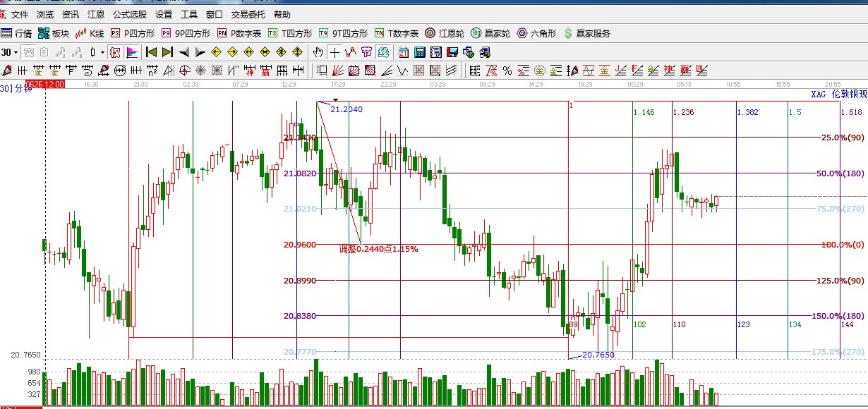
Task: Open the calculator tool
Action: [x=419, y=52]
